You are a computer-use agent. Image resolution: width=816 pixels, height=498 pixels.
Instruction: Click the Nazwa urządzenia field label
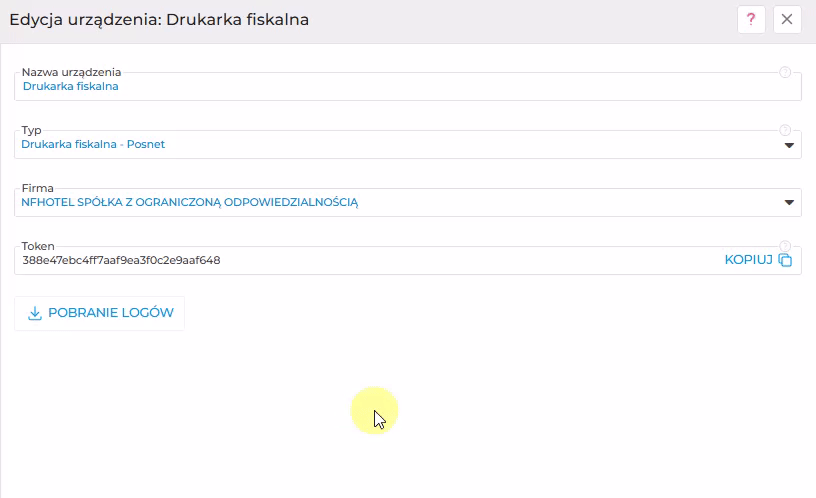point(71,72)
